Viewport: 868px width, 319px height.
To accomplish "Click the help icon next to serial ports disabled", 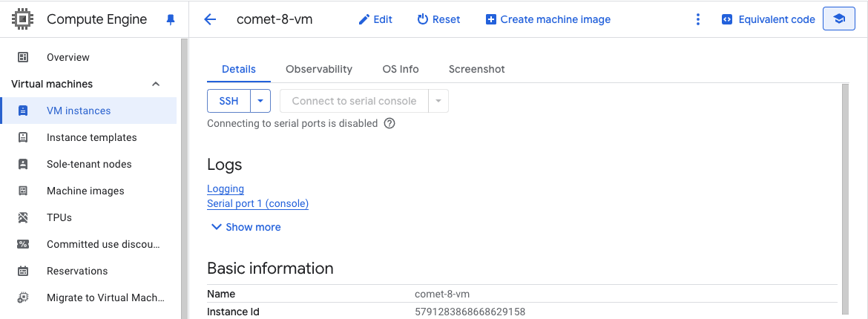I will point(389,124).
